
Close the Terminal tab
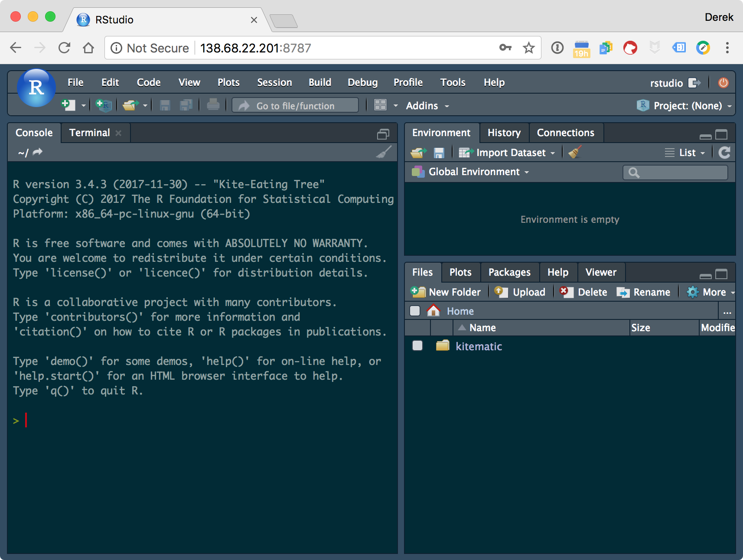(118, 133)
